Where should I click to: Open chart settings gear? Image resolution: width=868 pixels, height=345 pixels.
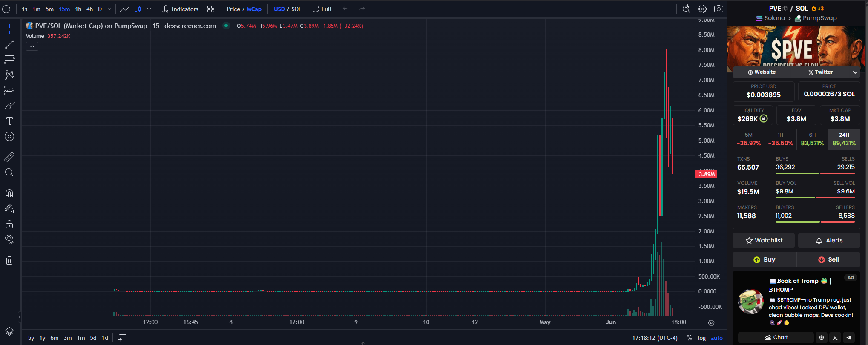(x=703, y=9)
